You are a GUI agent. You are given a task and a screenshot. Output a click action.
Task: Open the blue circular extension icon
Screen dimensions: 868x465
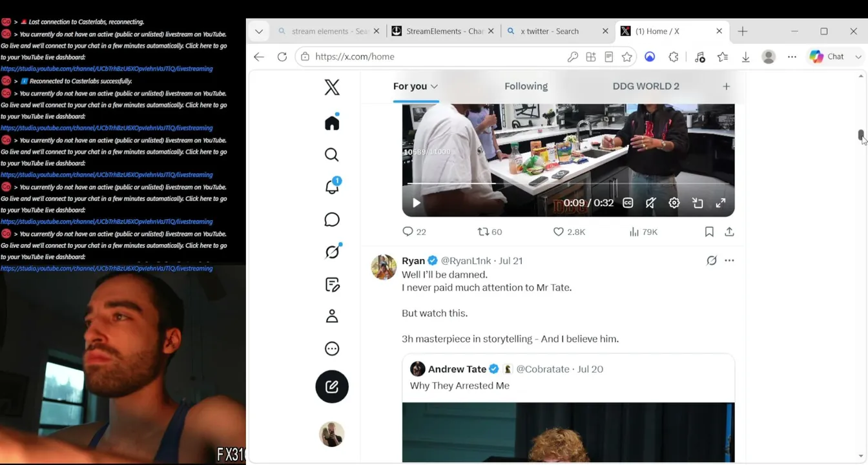pos(650,57)
